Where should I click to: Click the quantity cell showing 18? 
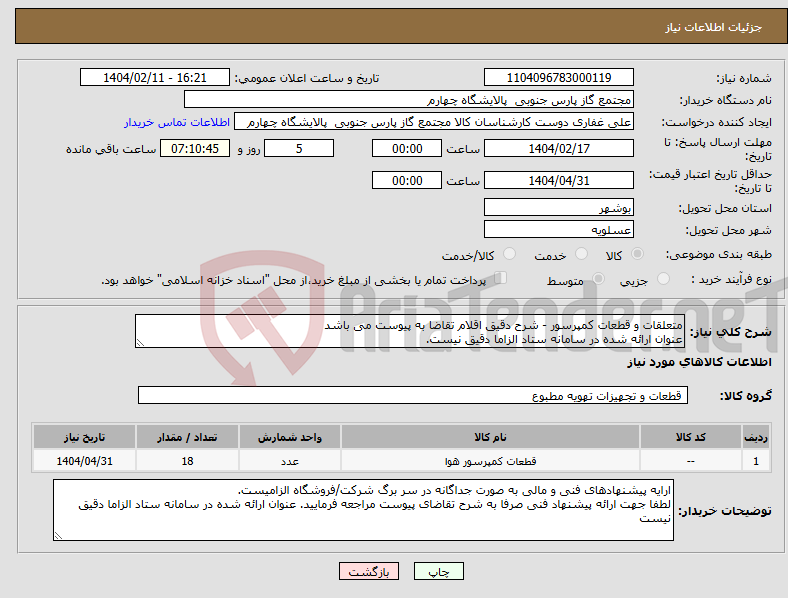pyautogui.click(x=187, y=461)
